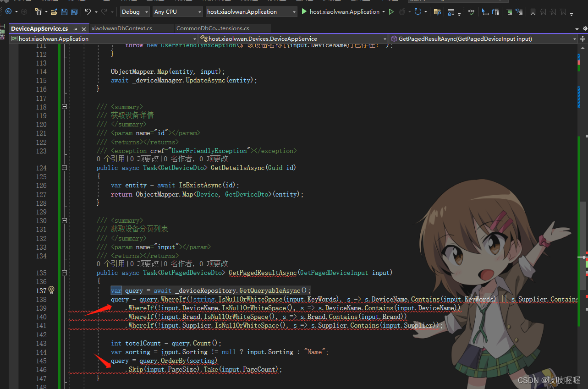This screenshot has width=588, height=389.
Task: Click the Undo icon on the toolbar
Action: 89,11
